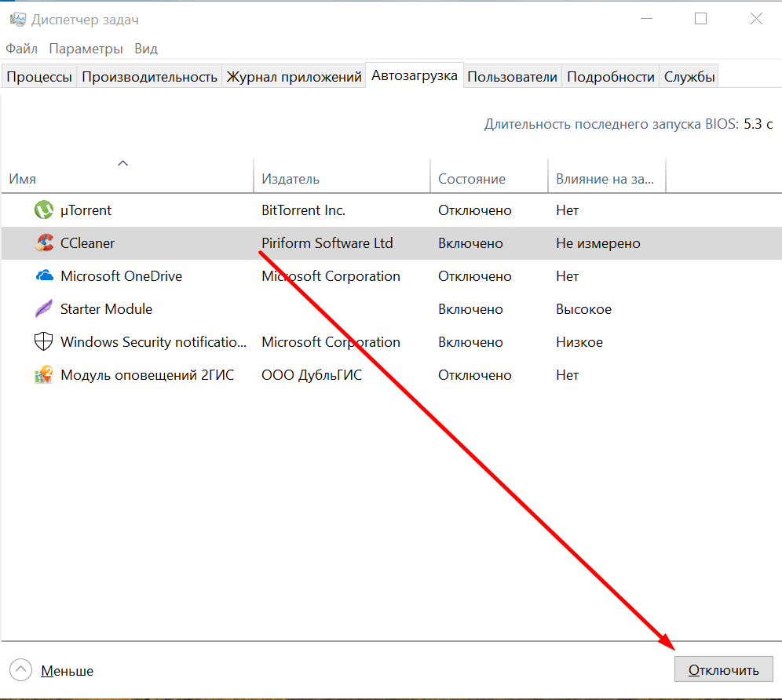Select the Starter Module row name
Image resolution: width=782 pixels, height=700 pixels.
(x=106, y=308)
